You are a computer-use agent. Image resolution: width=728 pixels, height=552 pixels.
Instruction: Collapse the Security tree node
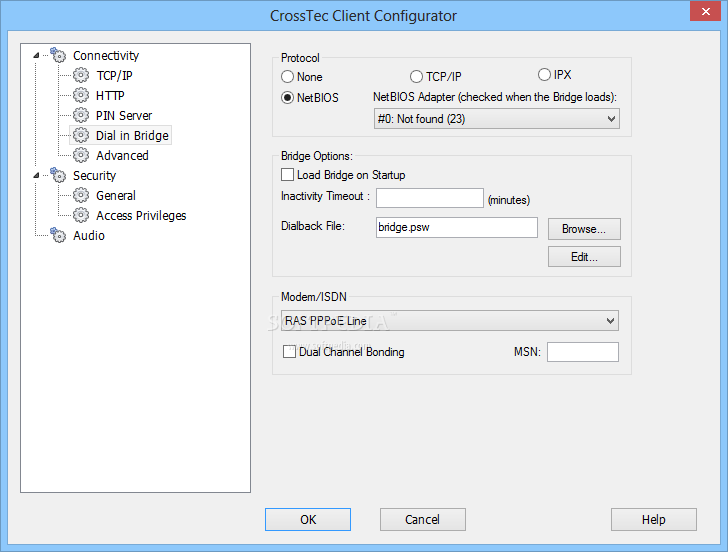click(36, 175)
